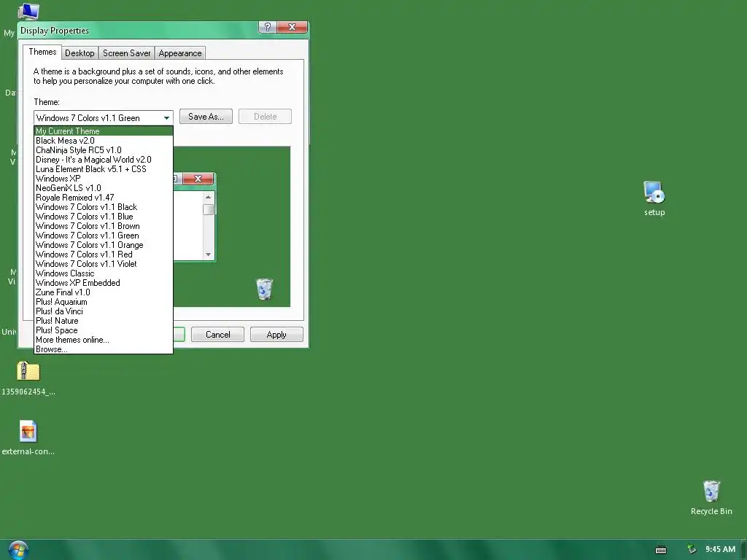Open More themes online... entry
747x560 pixels.
tap(104, 340)
